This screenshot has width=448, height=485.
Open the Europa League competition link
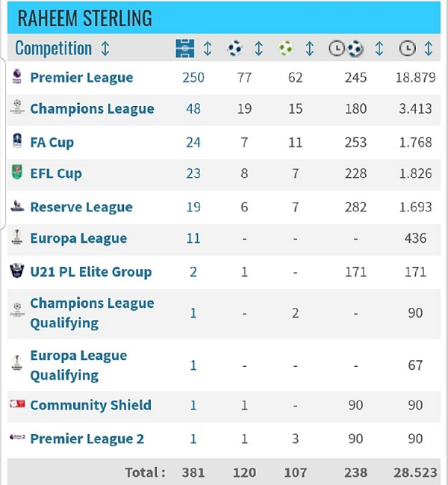click(x=78, y=239)
